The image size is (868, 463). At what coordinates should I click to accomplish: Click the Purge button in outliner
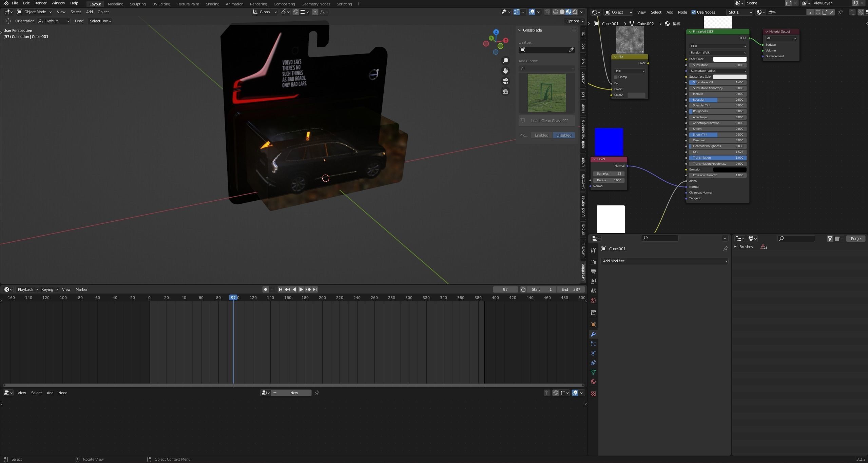click(x=855, y=239)
